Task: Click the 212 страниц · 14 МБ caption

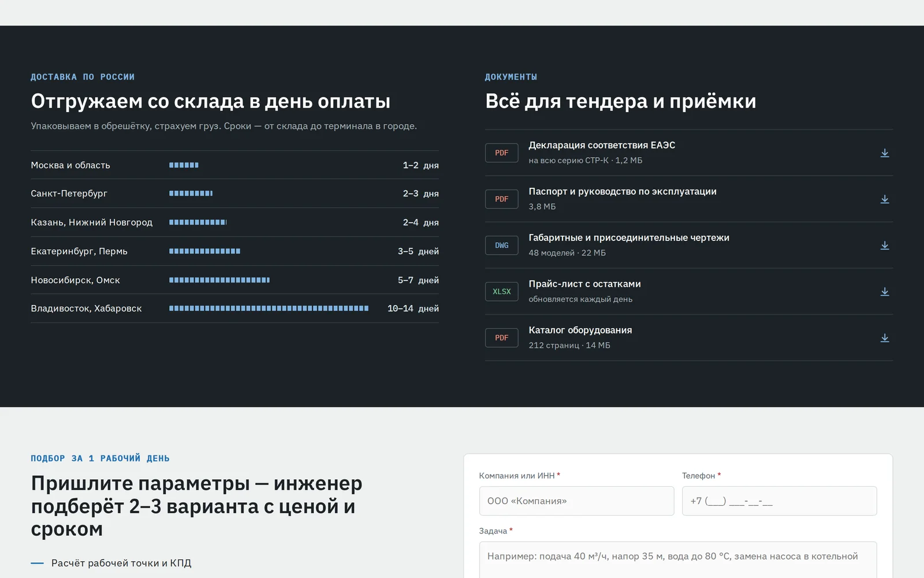Action: (569, 345)
